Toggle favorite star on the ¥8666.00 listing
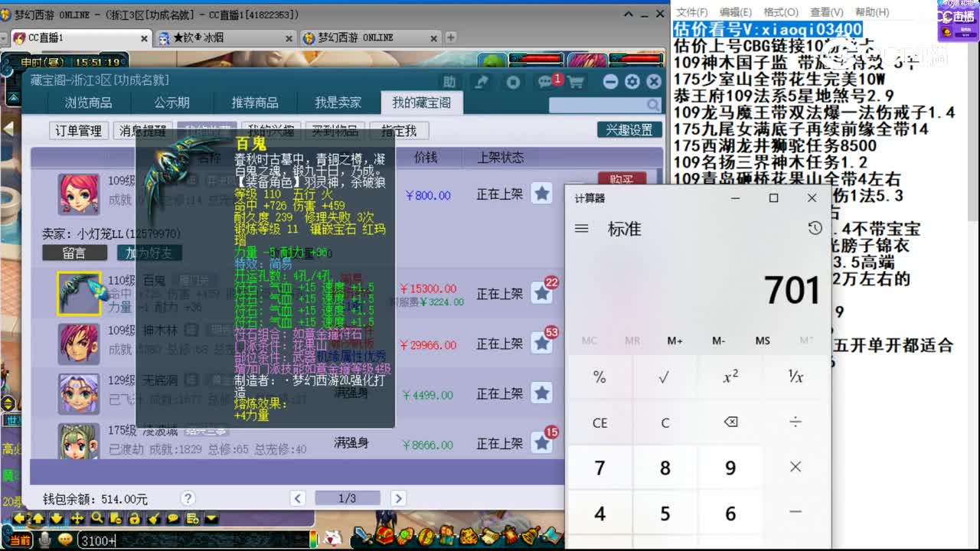Image resolution: width=980 pixels, height=551 pixels. (x=542, y=443)
